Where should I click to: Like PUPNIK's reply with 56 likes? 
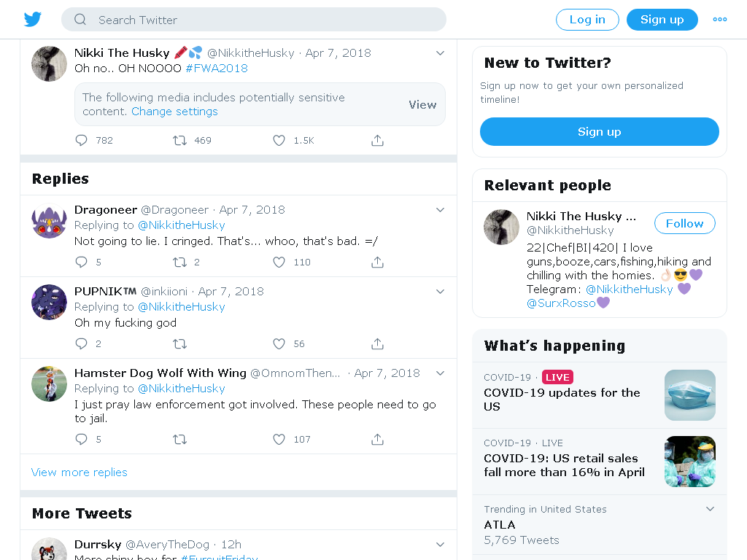[x=279, y=344]
